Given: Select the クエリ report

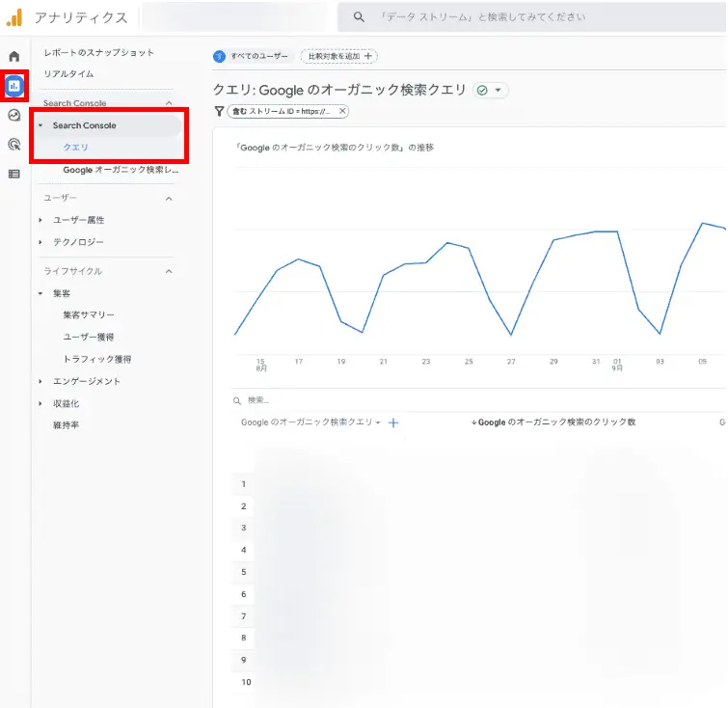Looking at the screenshot, I should pos(75,148).
